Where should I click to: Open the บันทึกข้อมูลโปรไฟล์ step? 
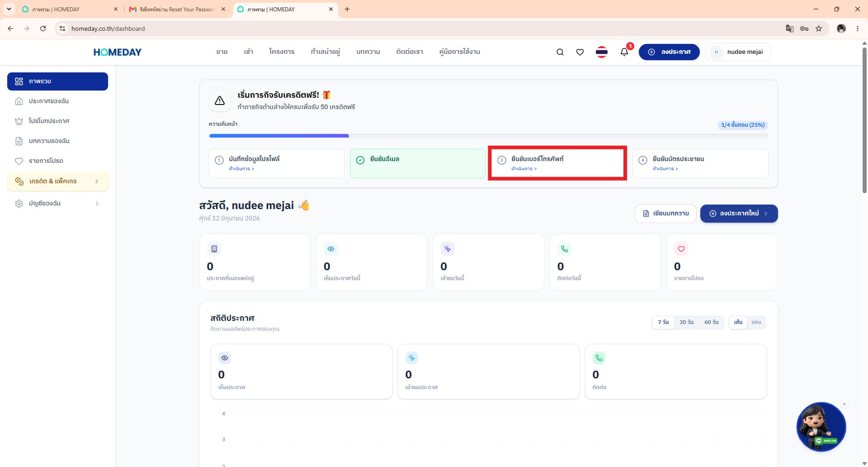click(276, 163)
